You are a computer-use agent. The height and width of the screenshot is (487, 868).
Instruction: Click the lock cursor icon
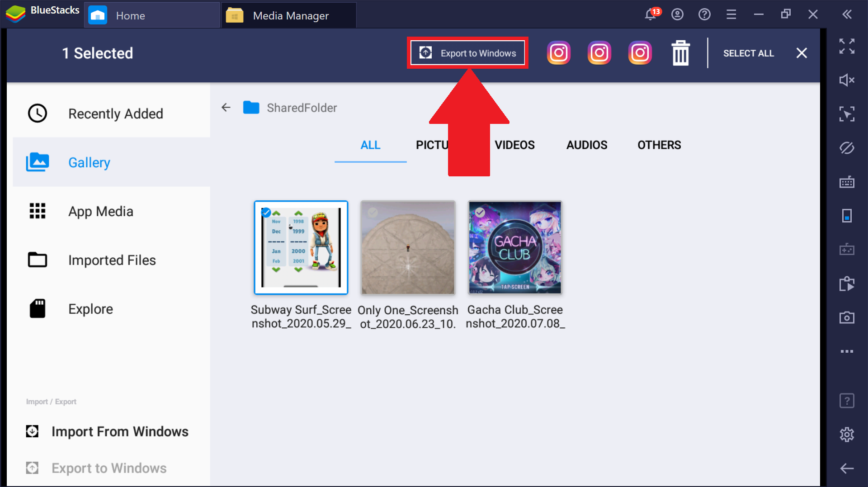[x=847, y=114]
